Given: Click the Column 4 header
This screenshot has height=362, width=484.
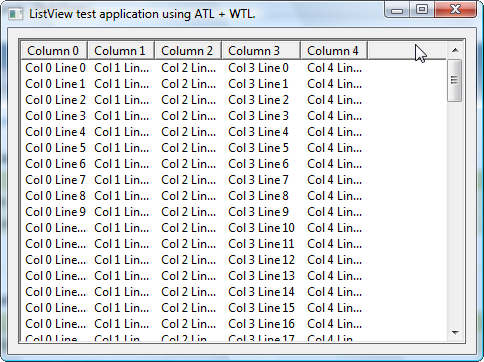Looking at the screenshot, I should click(334, 51).
